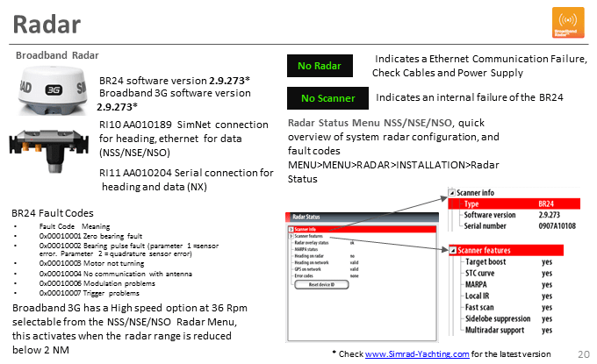Click the Reset device ID button
The image size is (597, 364).
pos(321,284)
